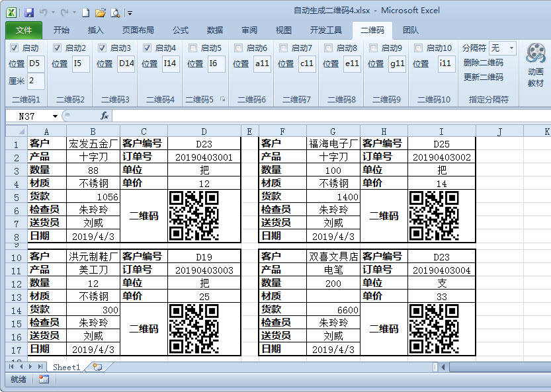Screen dimensions: 551x392
Task: Select the cell containing 双喜文具店
Action: [x=333, y=256]
